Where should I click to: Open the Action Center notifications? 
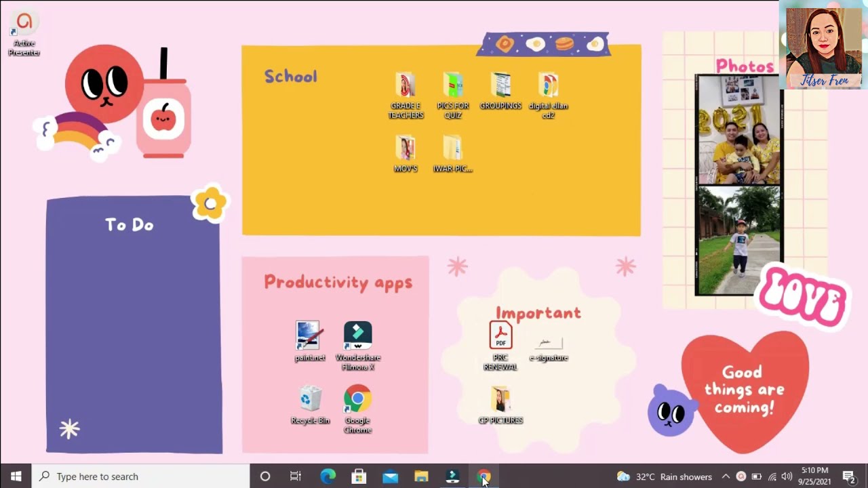tap(848, 476)
